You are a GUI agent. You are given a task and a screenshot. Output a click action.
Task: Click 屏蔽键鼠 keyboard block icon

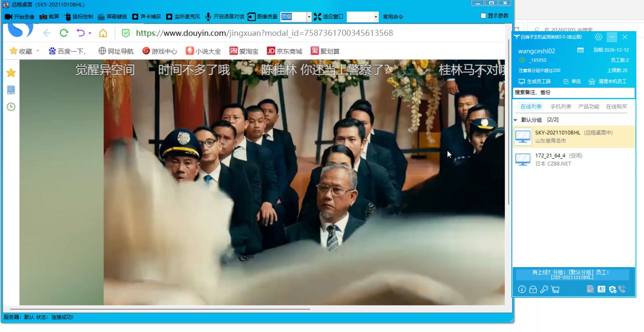[101, 17]
